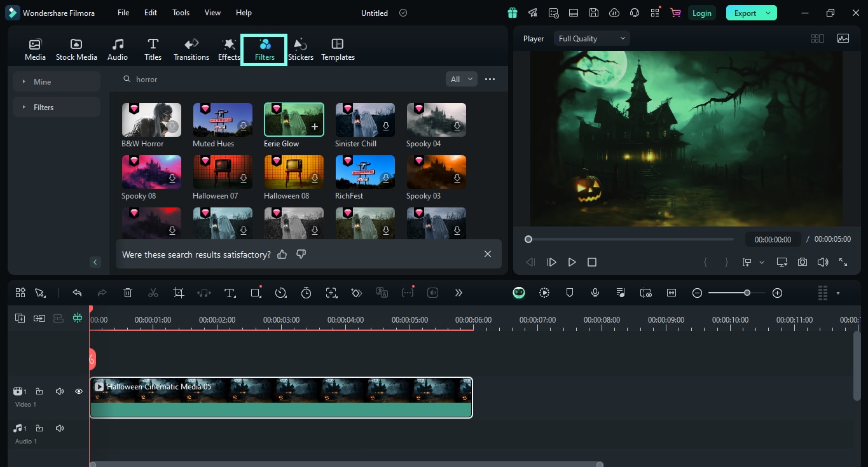Open the speed clock icon in toolbar

(x=280, y=293)
